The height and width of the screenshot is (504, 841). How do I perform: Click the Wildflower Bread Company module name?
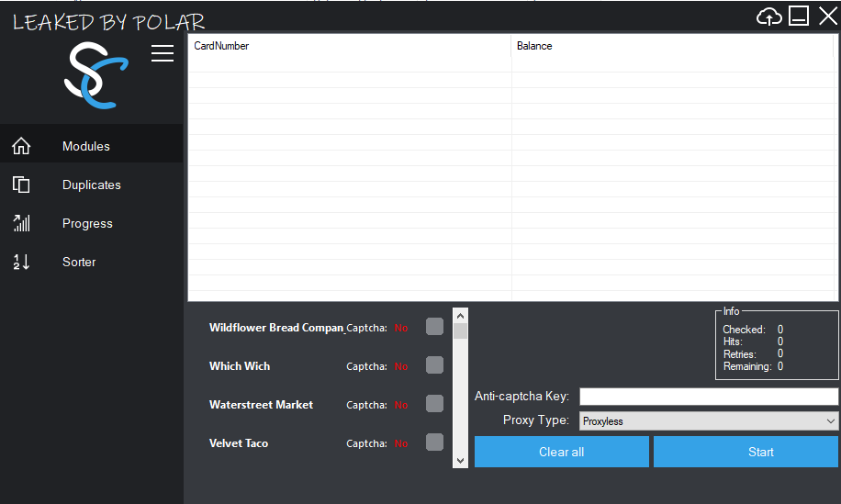tap(276, 328)
